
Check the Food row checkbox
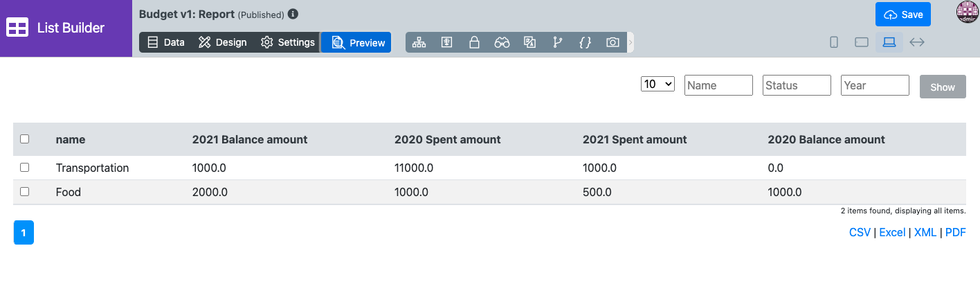pyautogui.click(x=25, y=192)
